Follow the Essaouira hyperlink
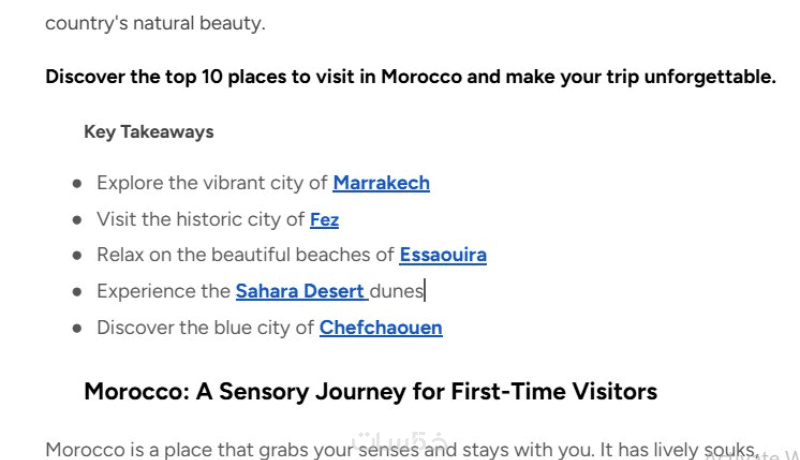 [442, 255]
